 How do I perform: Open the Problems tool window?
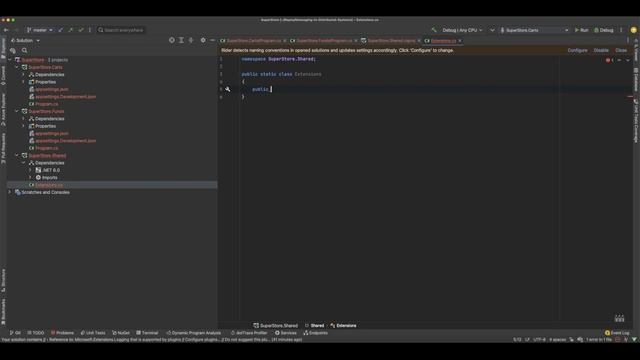click(x=62, y=333)
